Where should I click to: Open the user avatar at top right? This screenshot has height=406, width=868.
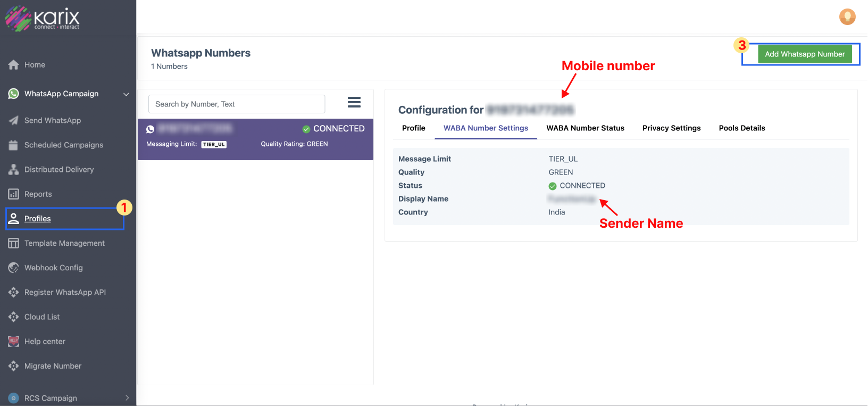(x=847, y=17)
